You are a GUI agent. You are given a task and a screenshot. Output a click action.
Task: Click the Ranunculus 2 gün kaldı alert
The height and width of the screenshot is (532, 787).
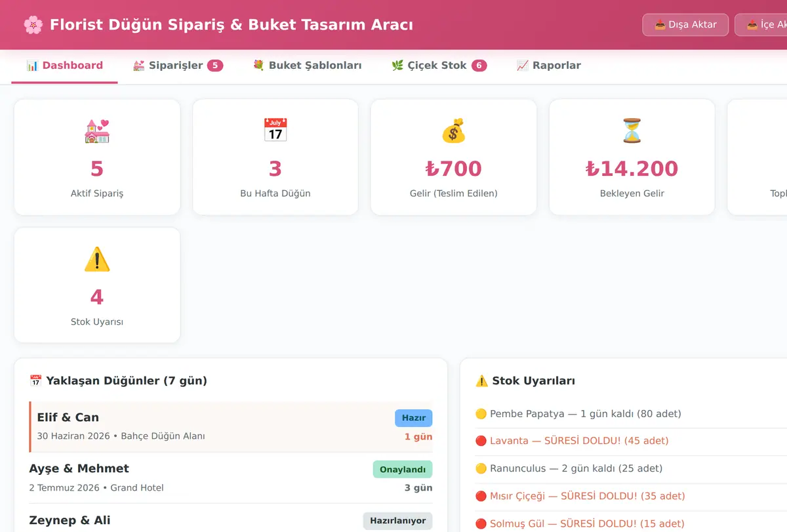[x=576, y=468]
